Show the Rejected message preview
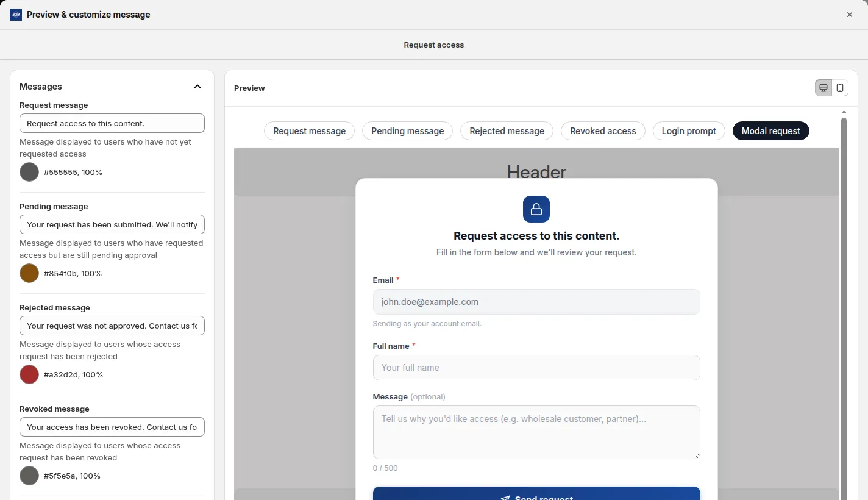The height and width of the screenshot is (500, 868). coord(507,131)
